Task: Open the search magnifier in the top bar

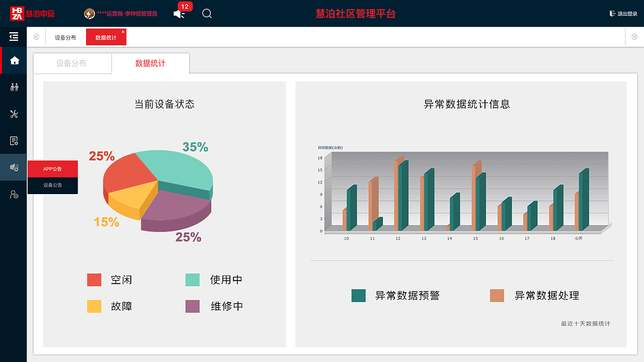Action: 207,14
